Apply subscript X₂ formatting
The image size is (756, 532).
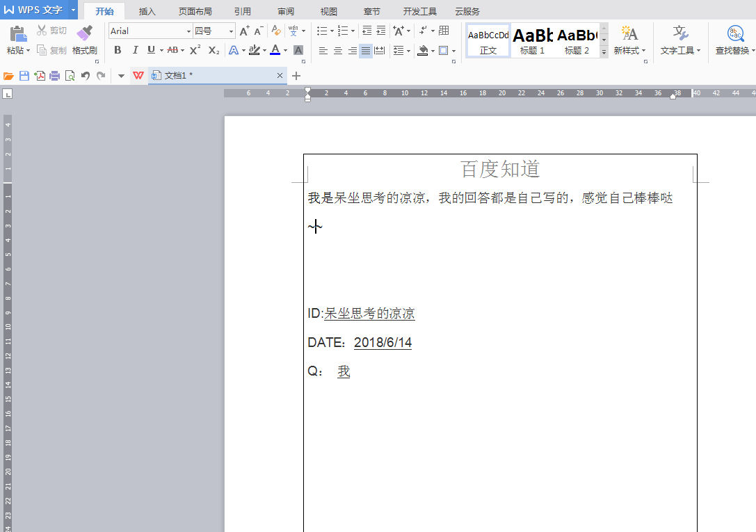coord(214,50)
